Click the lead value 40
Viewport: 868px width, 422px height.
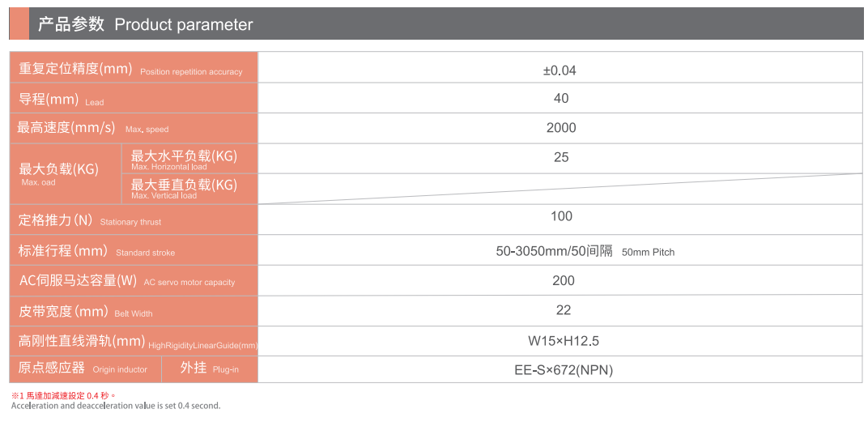click(560, 98)
